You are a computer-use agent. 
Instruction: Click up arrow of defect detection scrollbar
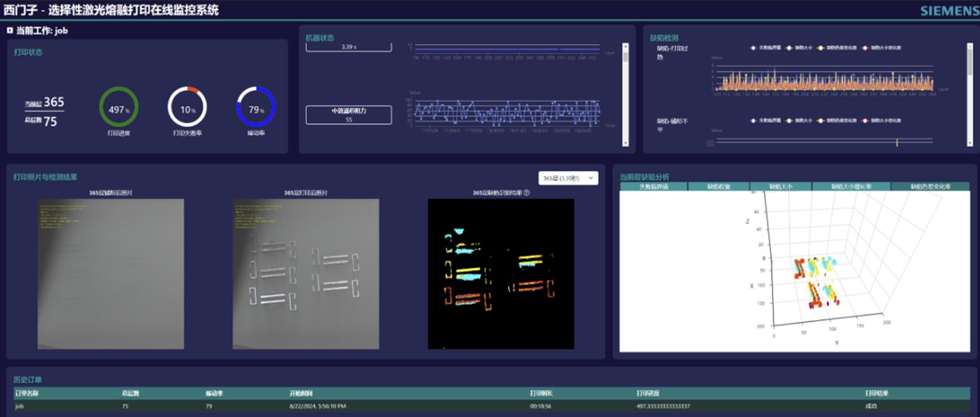[x=970, y=47]
